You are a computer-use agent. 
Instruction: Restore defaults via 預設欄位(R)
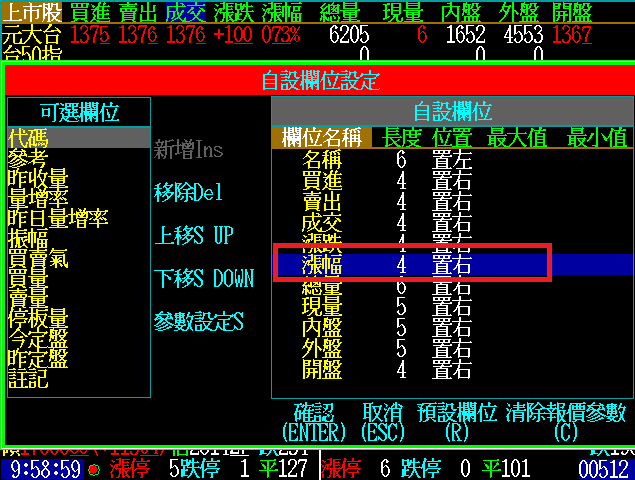(456, 422)
